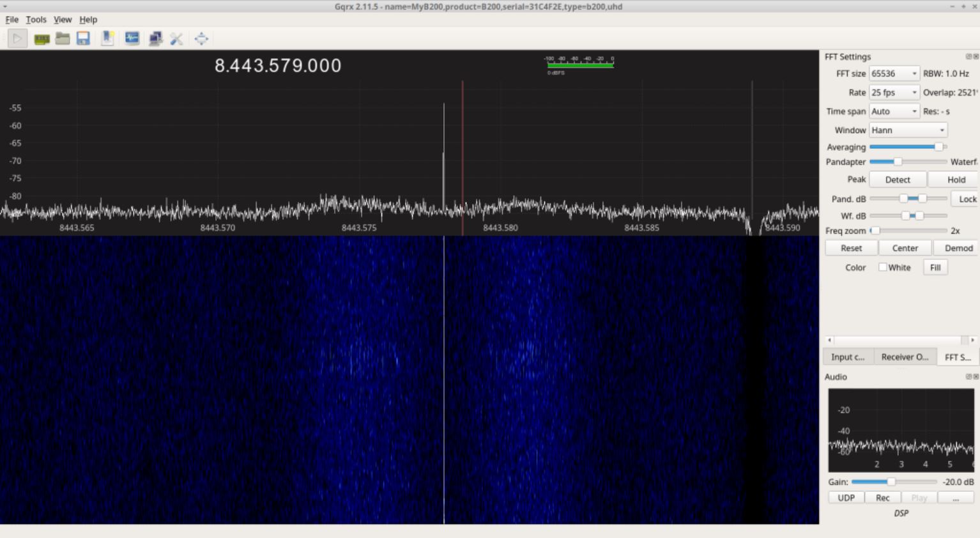Click the signal strength meter
Viewport: 980px width, 538px height.
[580, 64]
